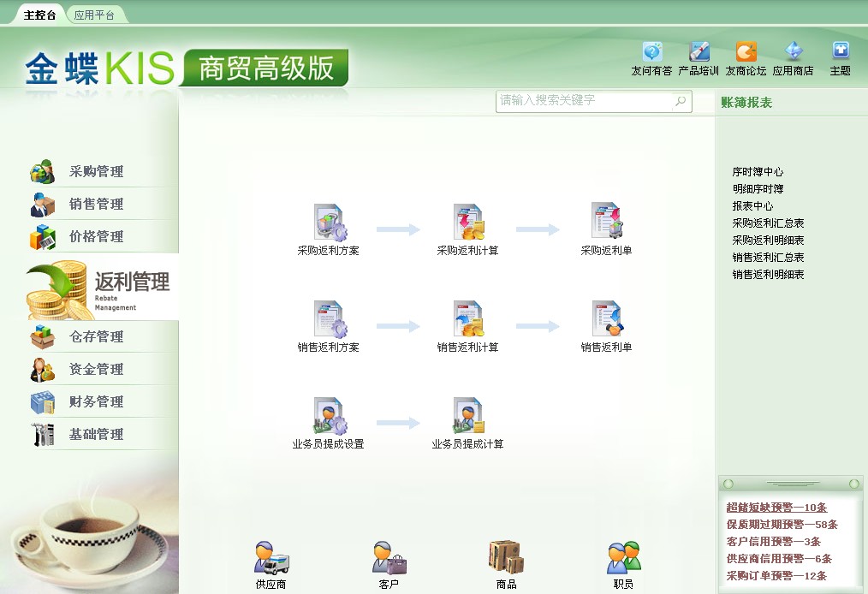Open 销售返利汇总表 report
The width and height of the screenshot is (868, 594).
768,258
